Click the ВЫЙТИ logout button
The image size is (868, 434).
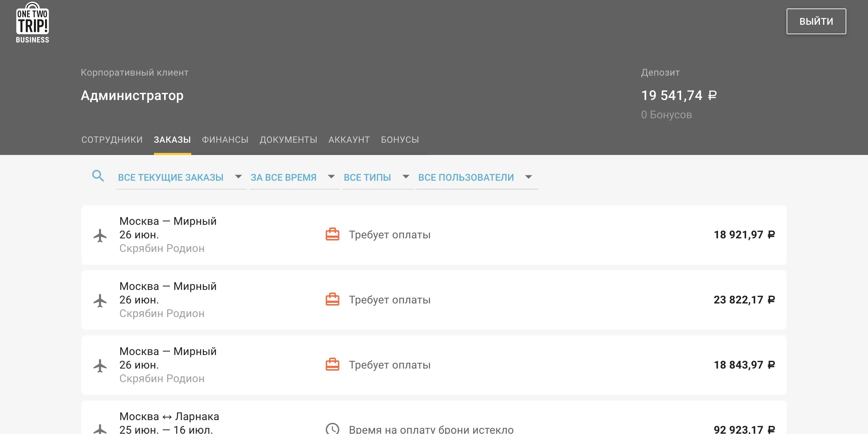pos(816,21)
